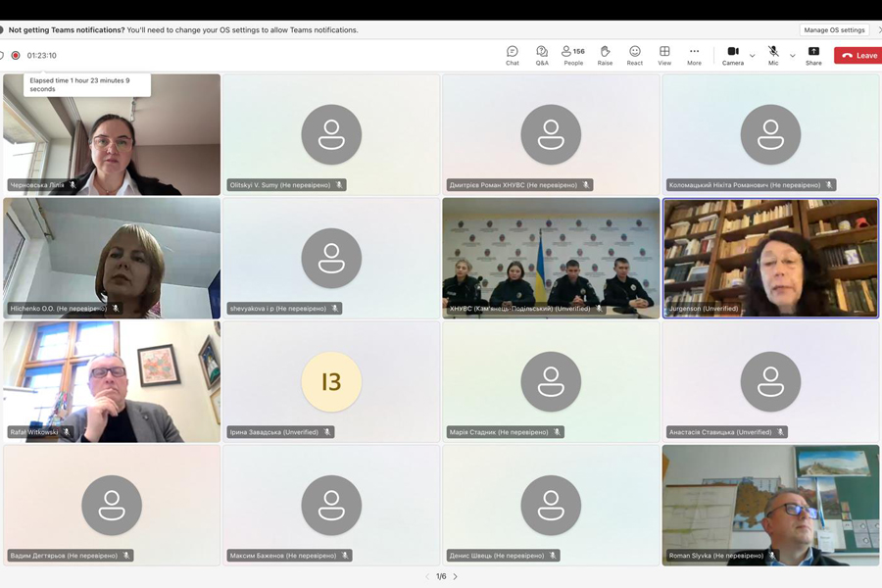882x588 pixels.
Task: Click Коломацький Нікіта Романович avatar
Action: click(770, 134)
